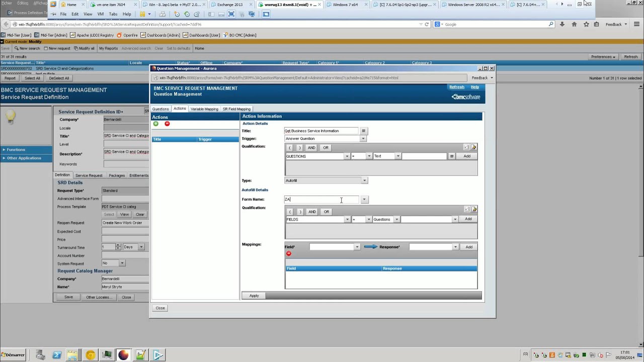Click pencil edit icon in upper Qualification

pos(474,147)
